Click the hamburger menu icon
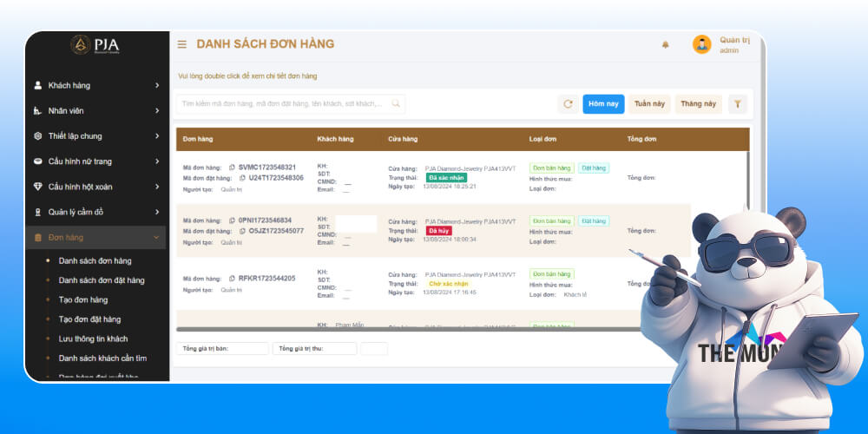868x434 pixels. click(181, 44)
